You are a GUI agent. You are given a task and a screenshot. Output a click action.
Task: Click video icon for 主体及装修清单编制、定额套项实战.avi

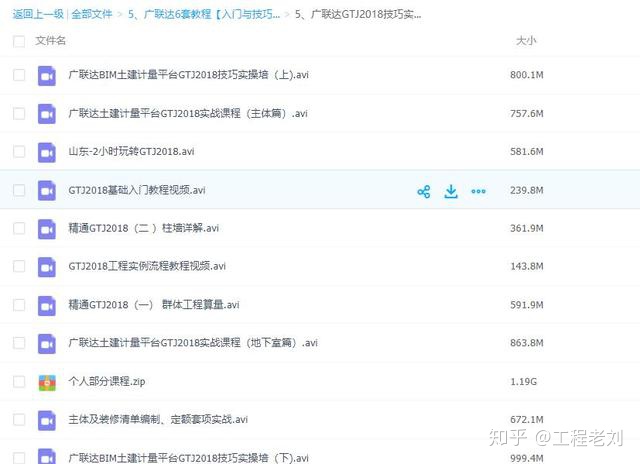coord(47,420)
